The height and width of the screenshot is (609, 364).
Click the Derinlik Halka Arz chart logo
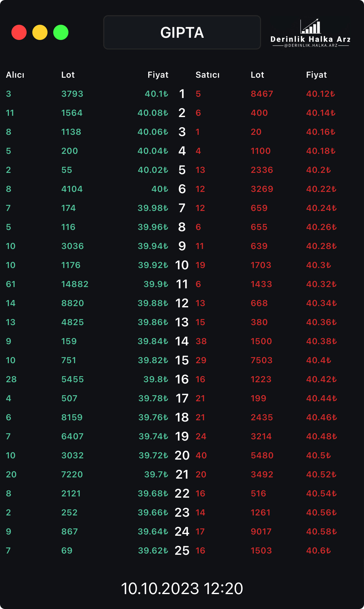pyautogui.click(x=310, y=27)
